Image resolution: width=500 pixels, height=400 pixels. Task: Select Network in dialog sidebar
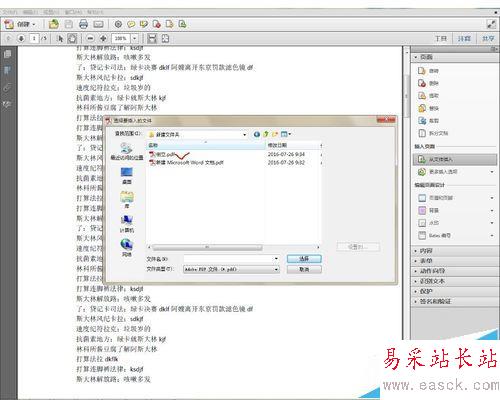coord(127,248)
